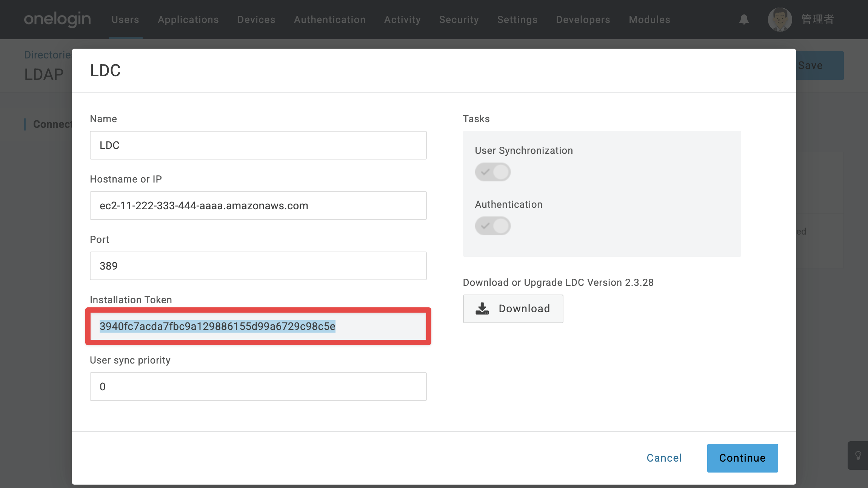This screenshot has height=488, width=868.
Task: Click the Continue button
Action: [742, 458]
